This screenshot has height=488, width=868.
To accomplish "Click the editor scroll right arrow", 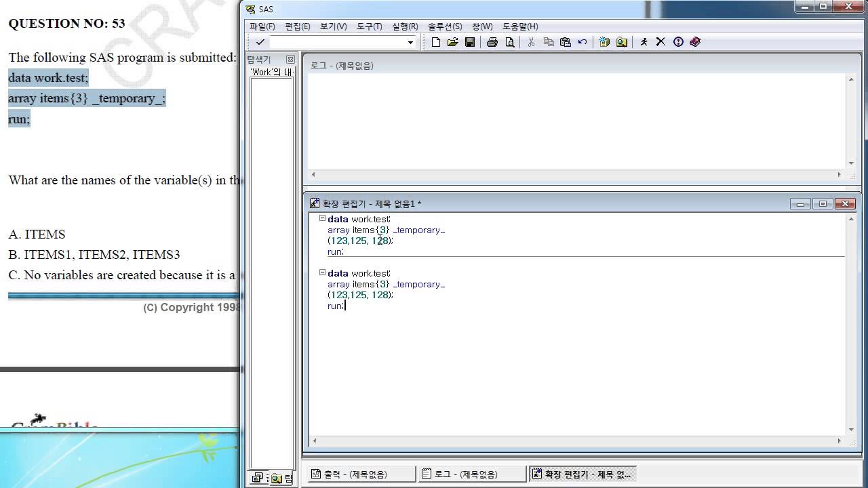I will coord(839,441).
